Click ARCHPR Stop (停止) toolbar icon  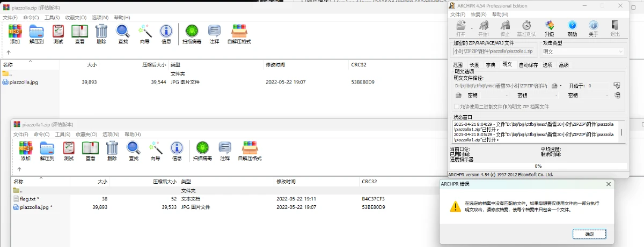[x=505, y=25]
